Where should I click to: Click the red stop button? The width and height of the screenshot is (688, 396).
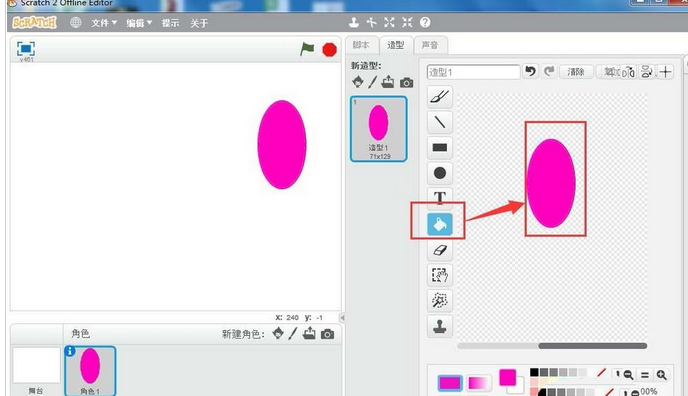click(x=329, y=50)
